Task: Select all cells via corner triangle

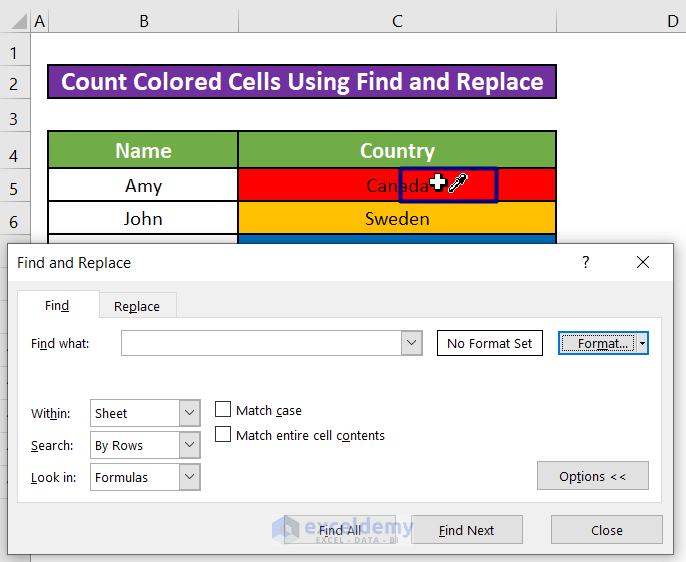Action: click(14, 21)
